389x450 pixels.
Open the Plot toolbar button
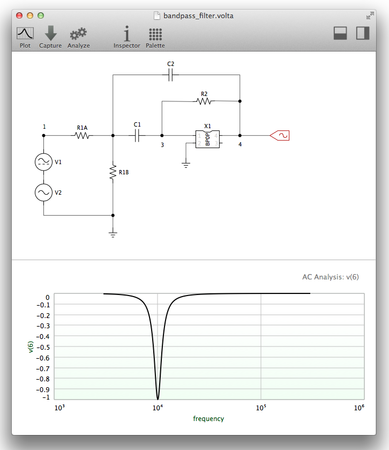coord(25,37)
